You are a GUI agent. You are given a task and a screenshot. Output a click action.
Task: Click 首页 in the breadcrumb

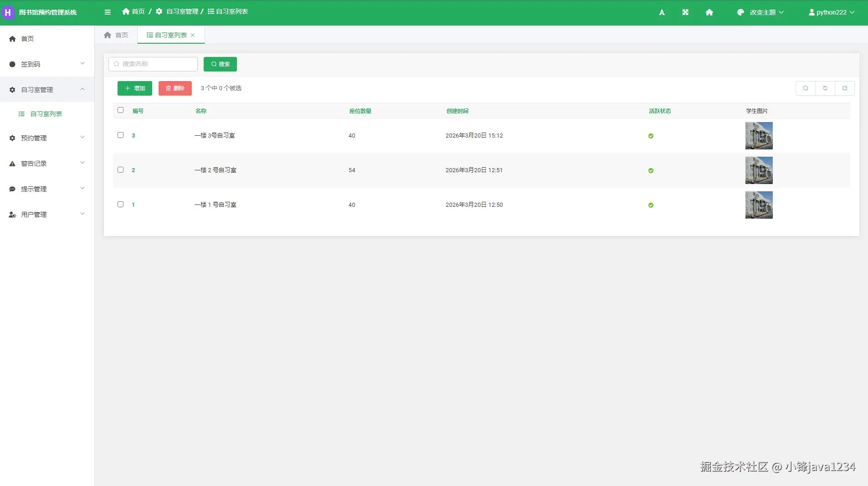click(134, 11)
